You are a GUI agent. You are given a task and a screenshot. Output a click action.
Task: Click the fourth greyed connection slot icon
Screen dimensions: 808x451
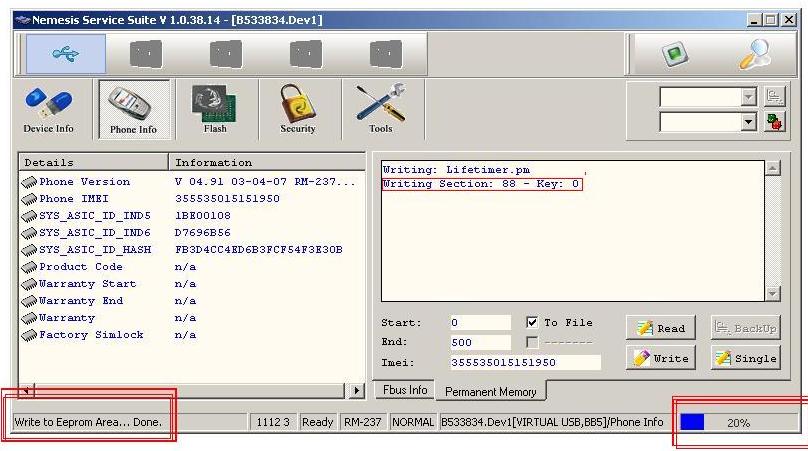tap(385, 54)
